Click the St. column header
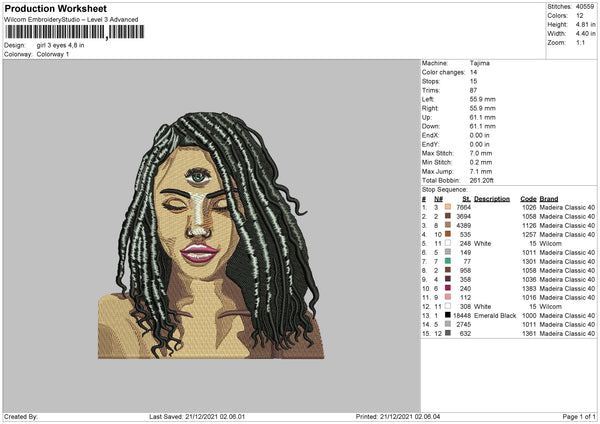600x424 pixels. point(466,199)
